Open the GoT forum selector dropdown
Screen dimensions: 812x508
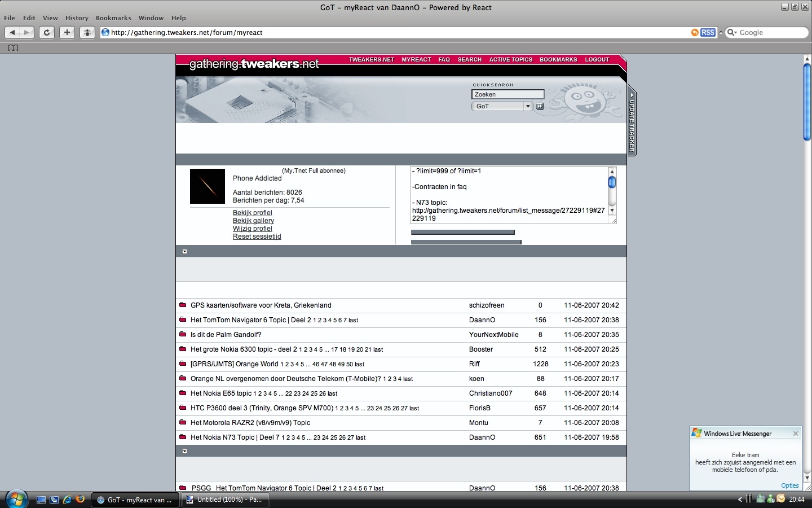pos(502,106)
